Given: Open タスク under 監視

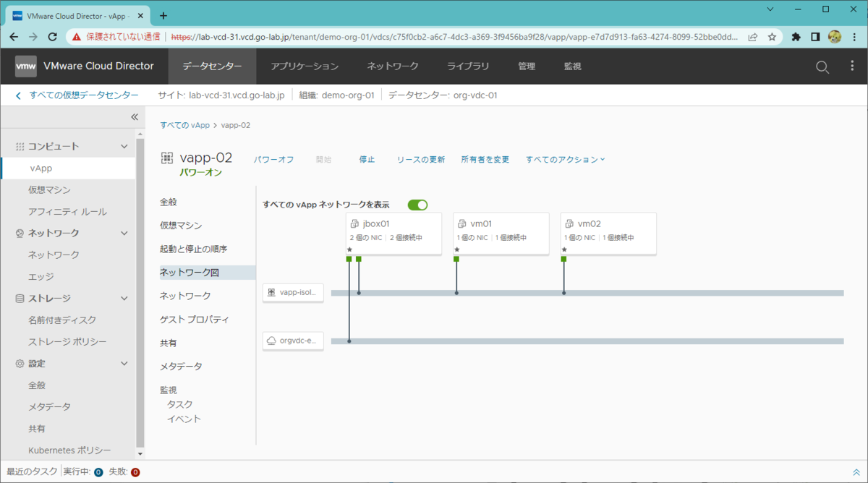Looking at the screenshot, I should click(179, 404).
